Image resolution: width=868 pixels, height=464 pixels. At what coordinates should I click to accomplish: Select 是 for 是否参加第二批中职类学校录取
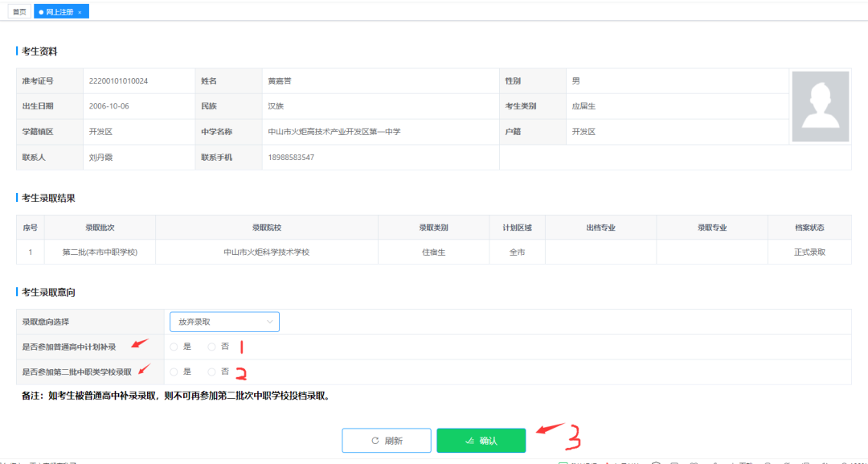[x=174, y=372]
